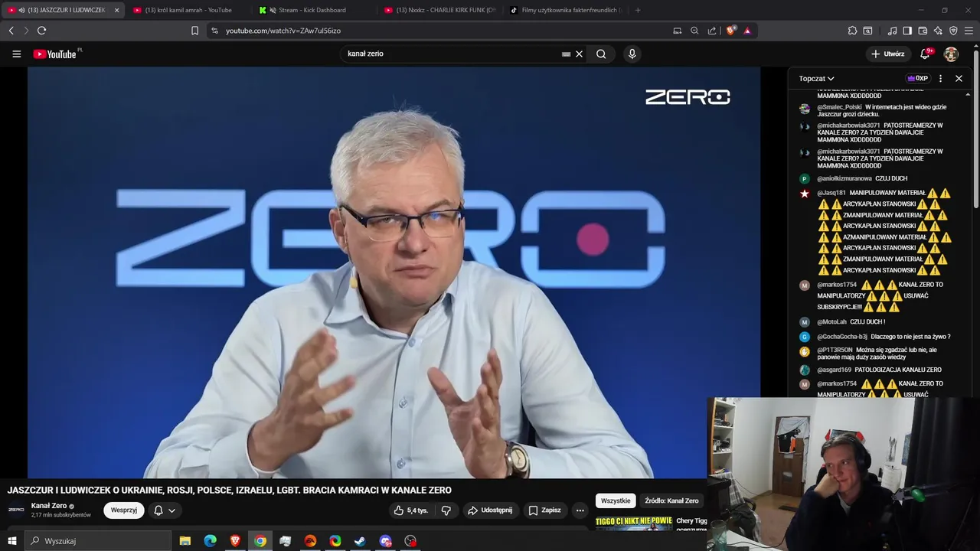
Task: Dislike the video
Action: pyautogui.click(x=446, y=510)
